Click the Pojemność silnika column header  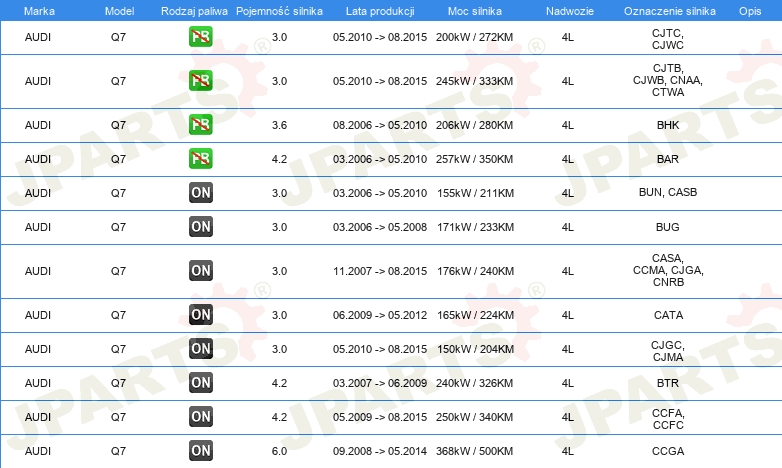(x=279, y=11)
